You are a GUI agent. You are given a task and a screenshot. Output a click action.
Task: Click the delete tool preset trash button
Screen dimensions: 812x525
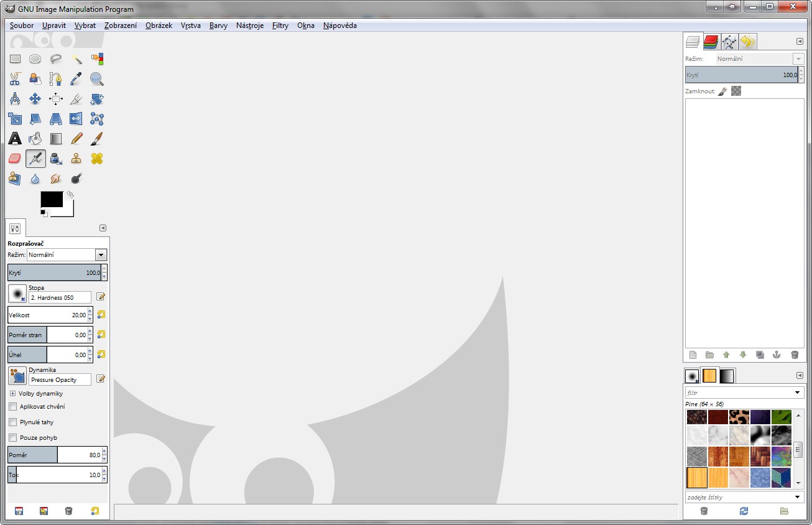(69, 511)
